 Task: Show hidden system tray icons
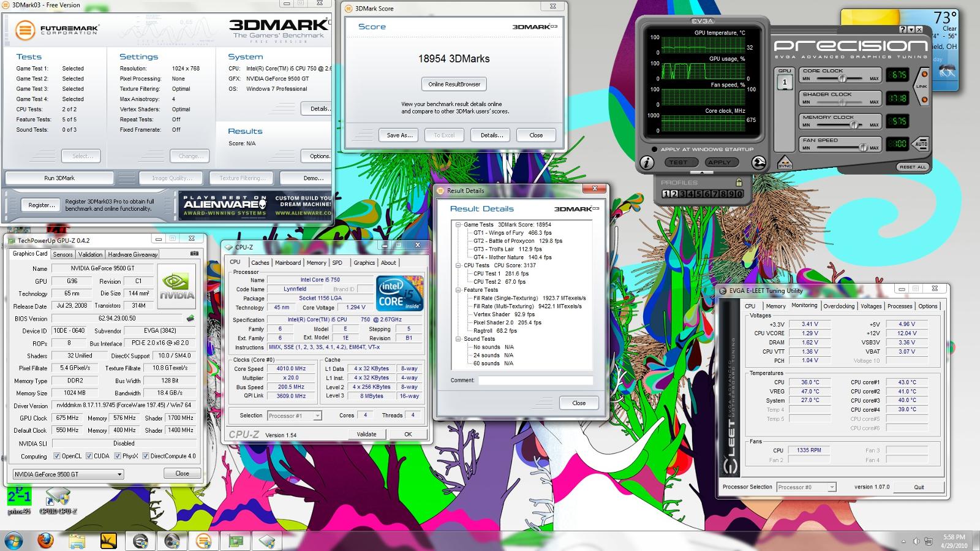pyautogui.click(x=904, y=542)
